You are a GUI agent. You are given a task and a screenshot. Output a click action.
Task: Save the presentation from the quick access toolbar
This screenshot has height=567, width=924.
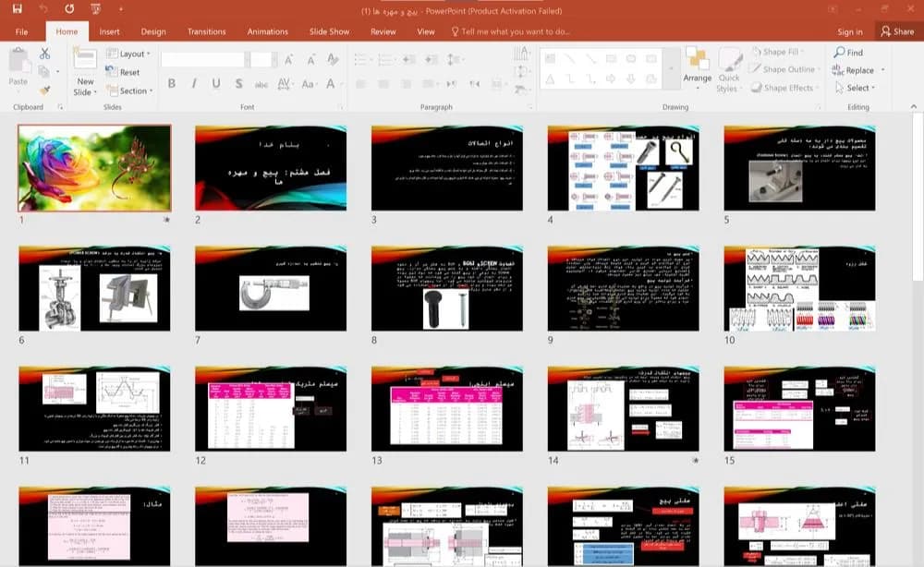point(17,9)
